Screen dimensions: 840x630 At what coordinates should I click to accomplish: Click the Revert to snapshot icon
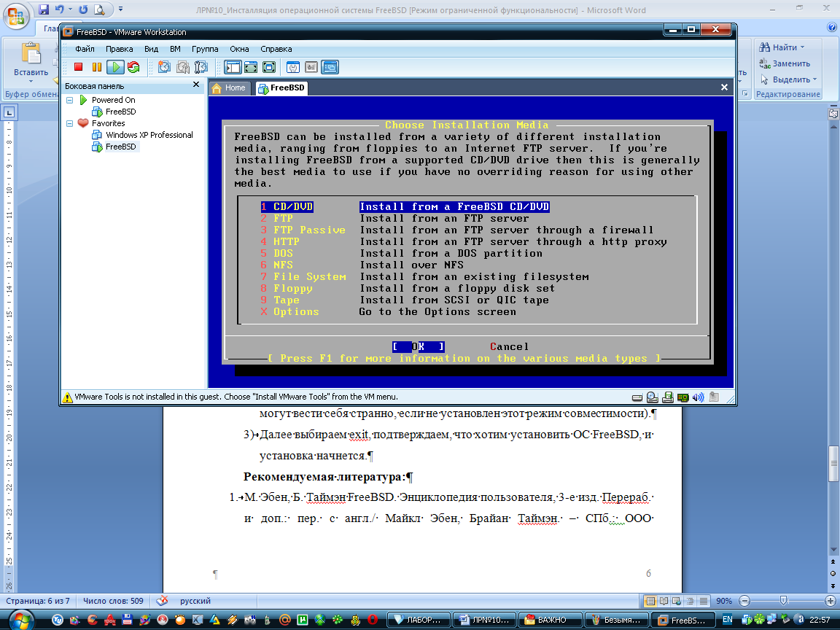183,67
